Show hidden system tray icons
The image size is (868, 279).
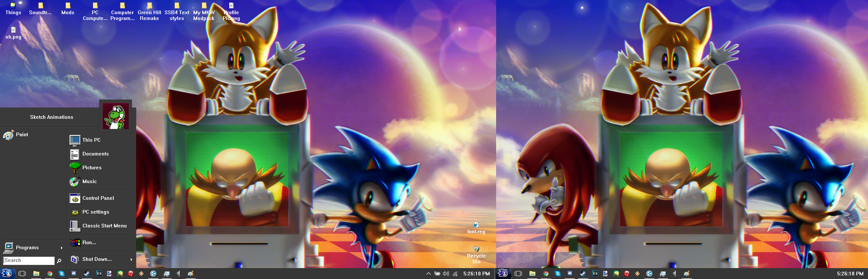click(429, 274)
